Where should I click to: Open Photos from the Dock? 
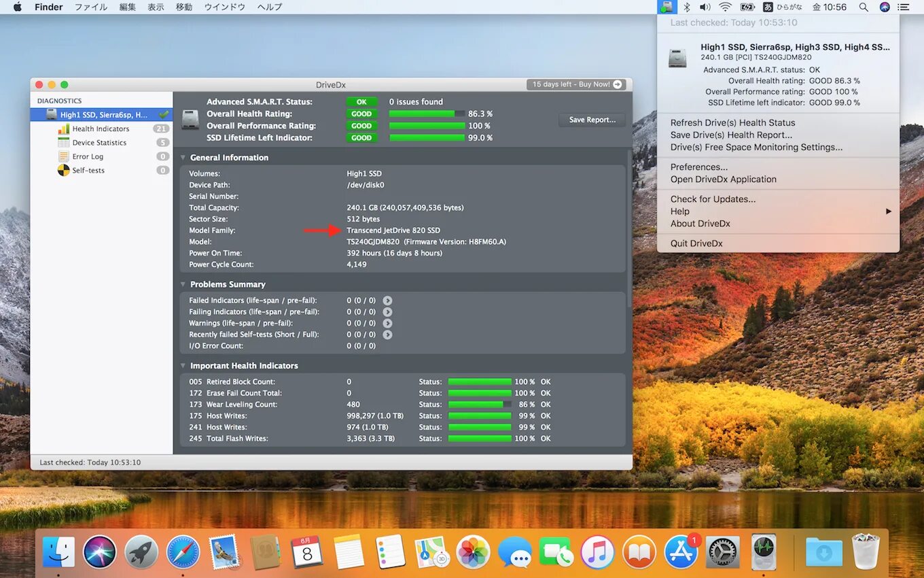click(473, 551)
